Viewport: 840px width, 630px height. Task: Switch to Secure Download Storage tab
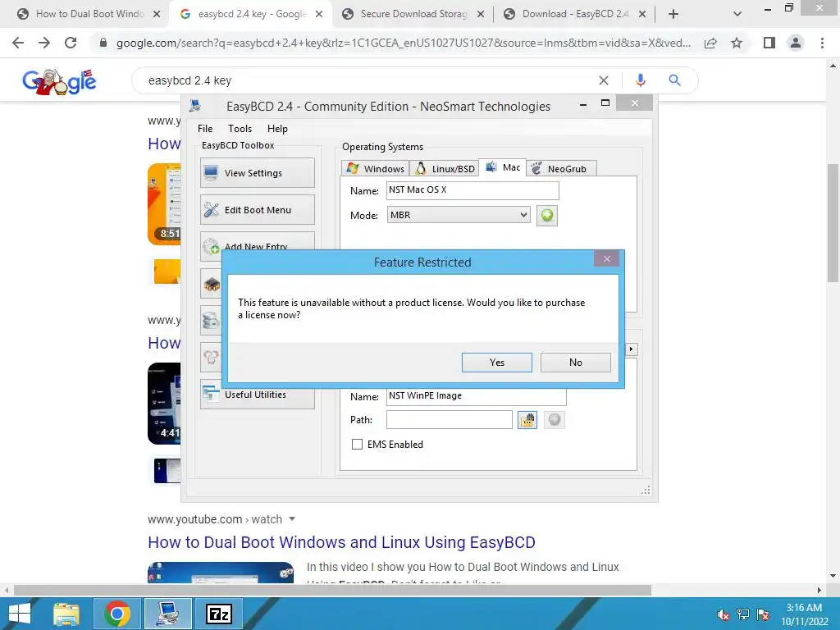tap(413, 14)
